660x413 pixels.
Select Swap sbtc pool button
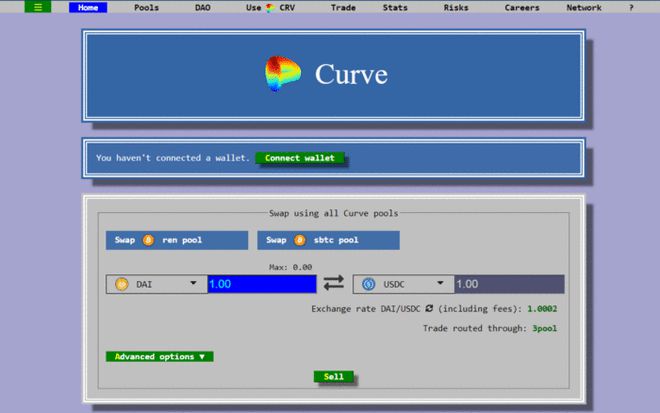point(329,240)
